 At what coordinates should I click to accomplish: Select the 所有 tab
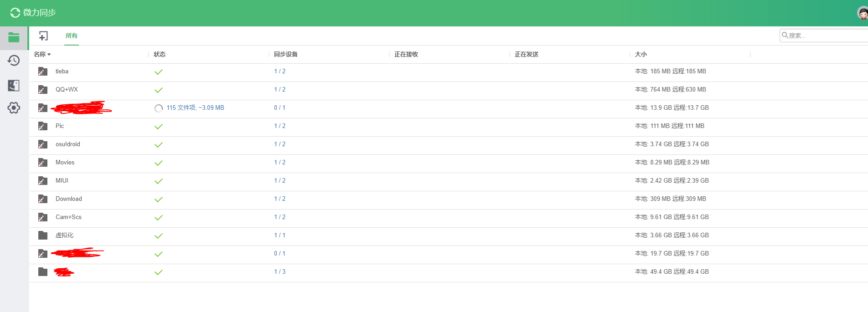pyautogui.click(x=71, y=36)
